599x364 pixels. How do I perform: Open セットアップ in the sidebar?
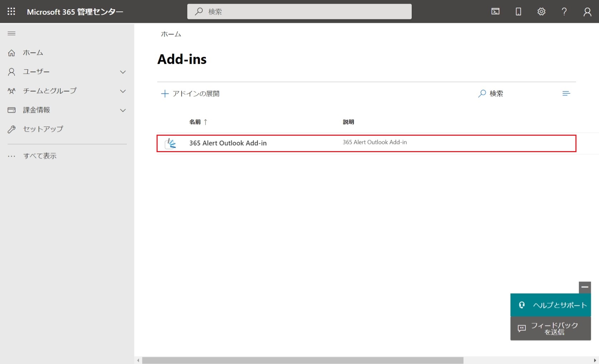pyautogui.click(x=43, y=129)
